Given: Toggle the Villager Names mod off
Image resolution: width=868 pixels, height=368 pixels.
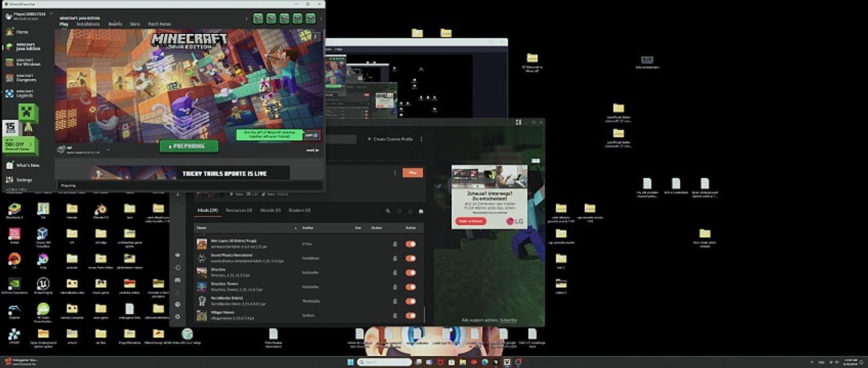Looking at the screenshot, I should pos(410,316).
